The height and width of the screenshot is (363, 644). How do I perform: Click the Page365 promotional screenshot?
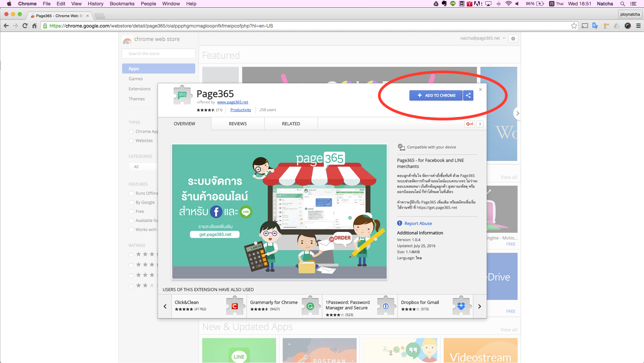pyautogui.click(x=279, y=212)
